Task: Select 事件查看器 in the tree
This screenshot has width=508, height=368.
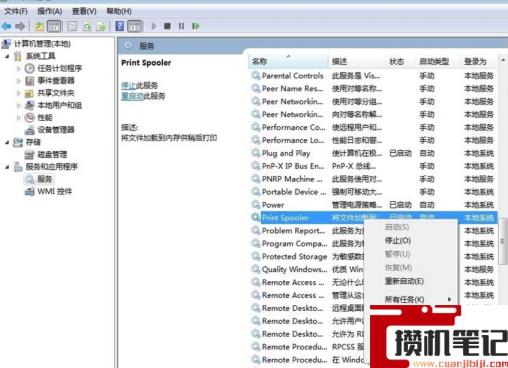Action: coord(56,81)
